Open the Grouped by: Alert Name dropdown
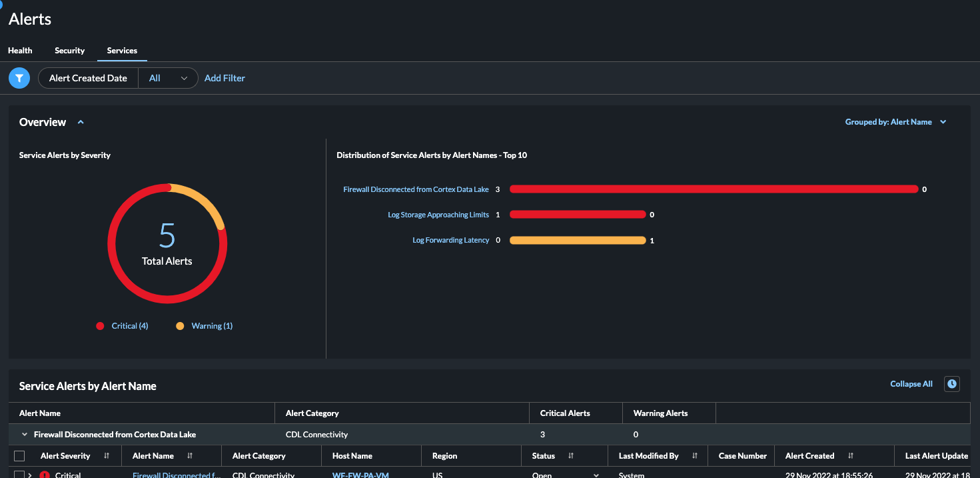 pos(895,122)
